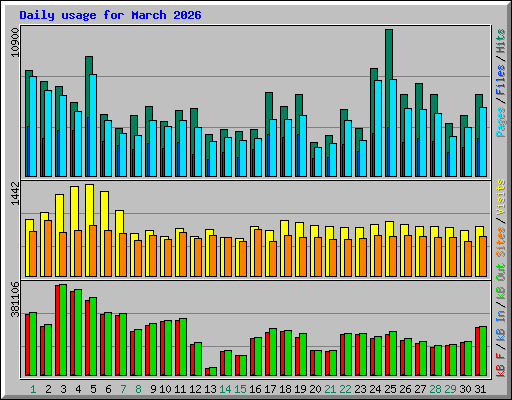
Task: Click day 10 on the date axis
Action: pos(165,389)
